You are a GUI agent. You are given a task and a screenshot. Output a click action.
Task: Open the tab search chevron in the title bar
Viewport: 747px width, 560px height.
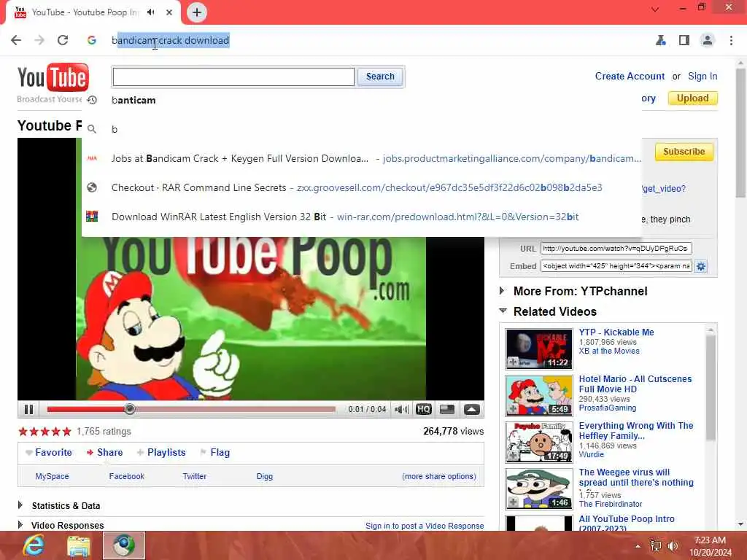click(x=656, y=9)
